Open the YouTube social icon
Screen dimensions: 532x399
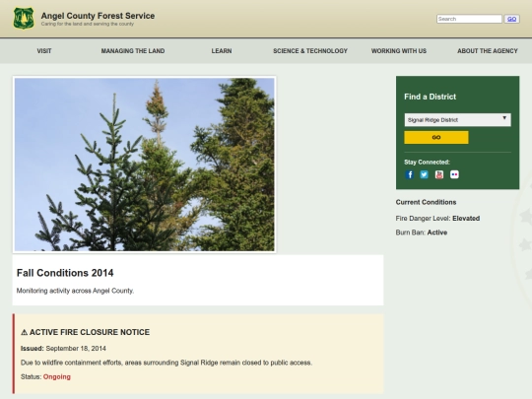pos(439,174)
